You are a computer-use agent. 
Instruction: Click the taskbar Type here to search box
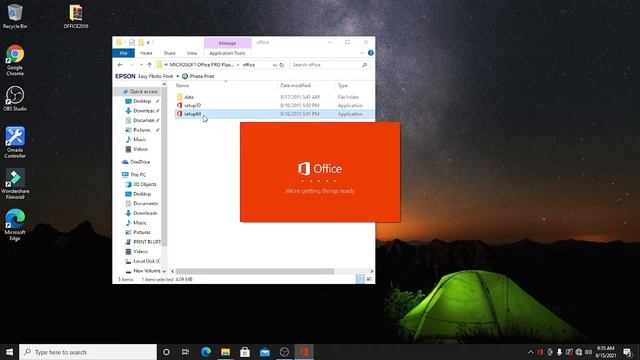(88, 352)
